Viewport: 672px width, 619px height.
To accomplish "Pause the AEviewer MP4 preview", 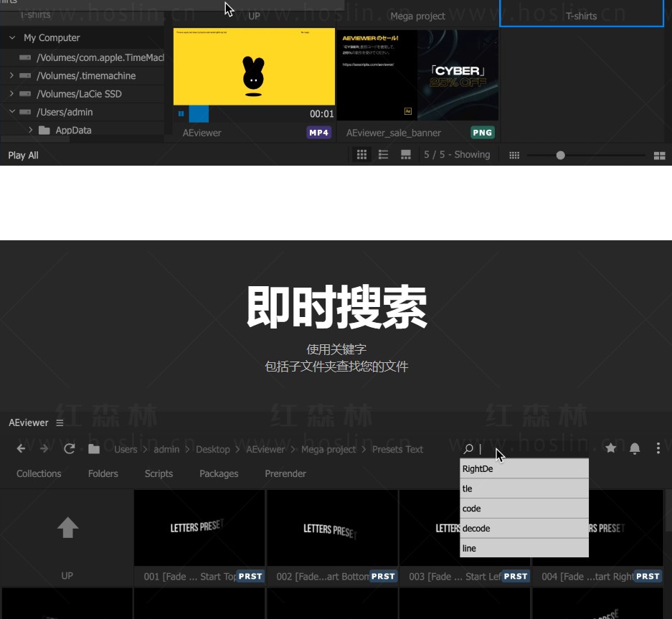I will (x=181, y=113).
